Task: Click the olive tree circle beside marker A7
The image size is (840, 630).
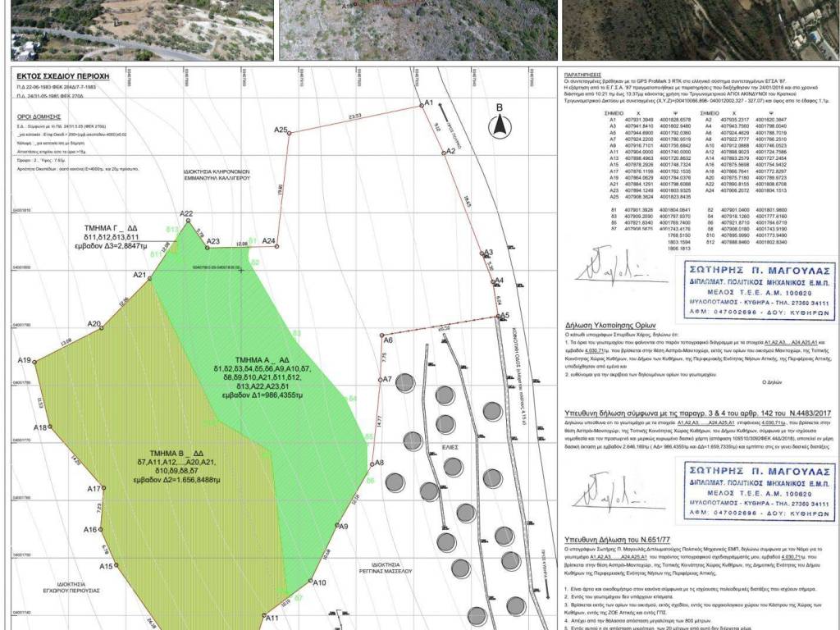Action: point(405,383)
